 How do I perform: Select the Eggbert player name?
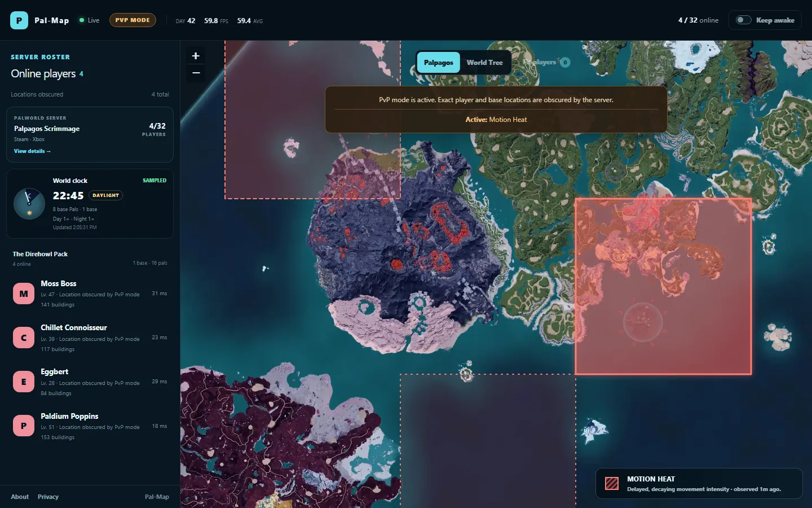point(54,371)
